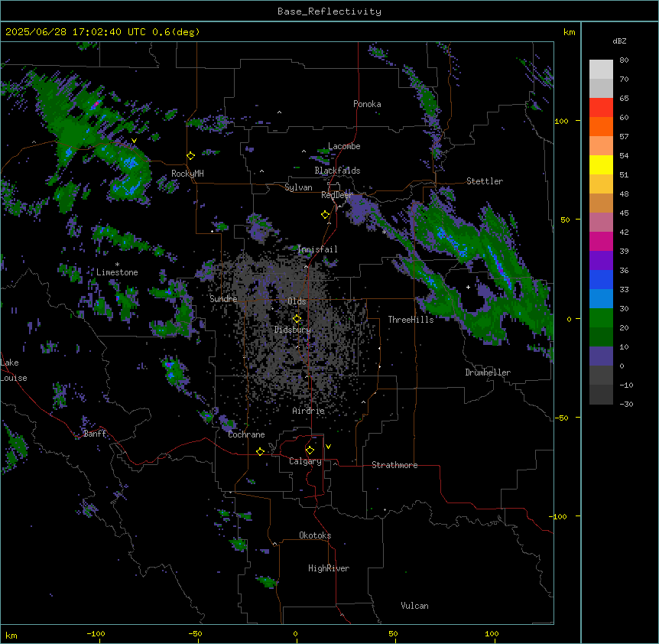The height and width of the screenshot is (644, 659).
Task: Select the yellow diamond marker between Olds and Didsbury
Action: point(297,319)
